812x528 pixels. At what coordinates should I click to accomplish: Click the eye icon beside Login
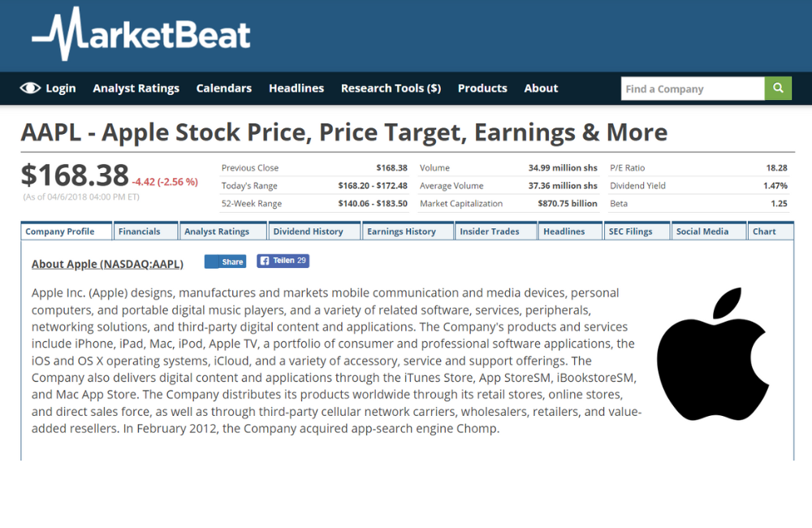pos(30,89)
